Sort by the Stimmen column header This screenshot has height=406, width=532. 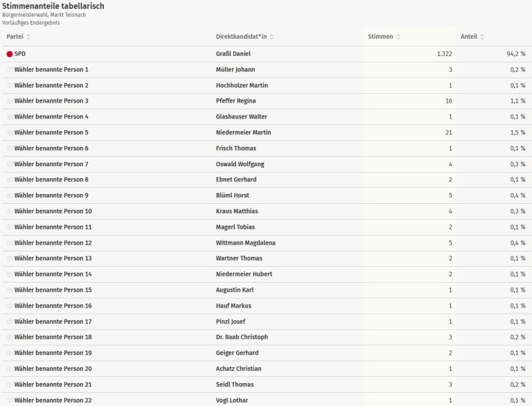[x=380, y=37]
